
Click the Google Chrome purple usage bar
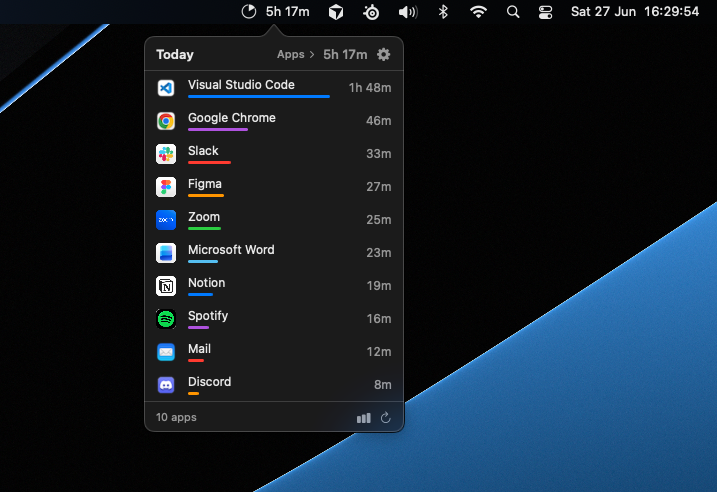click(x=218, y=129)
